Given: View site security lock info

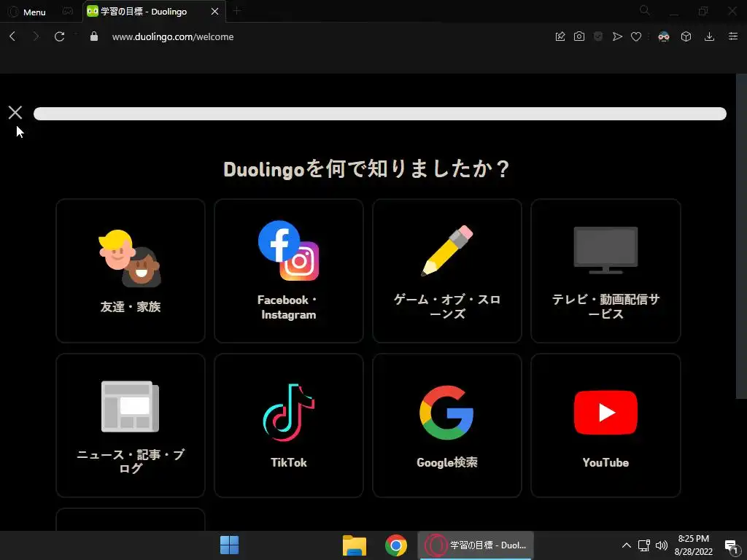Looking at the screenshot, I should point(94,36).
